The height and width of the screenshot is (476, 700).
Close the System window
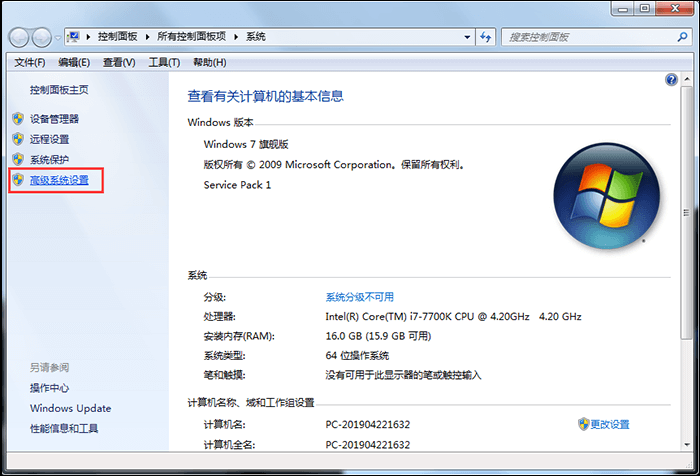coord(675,8)
